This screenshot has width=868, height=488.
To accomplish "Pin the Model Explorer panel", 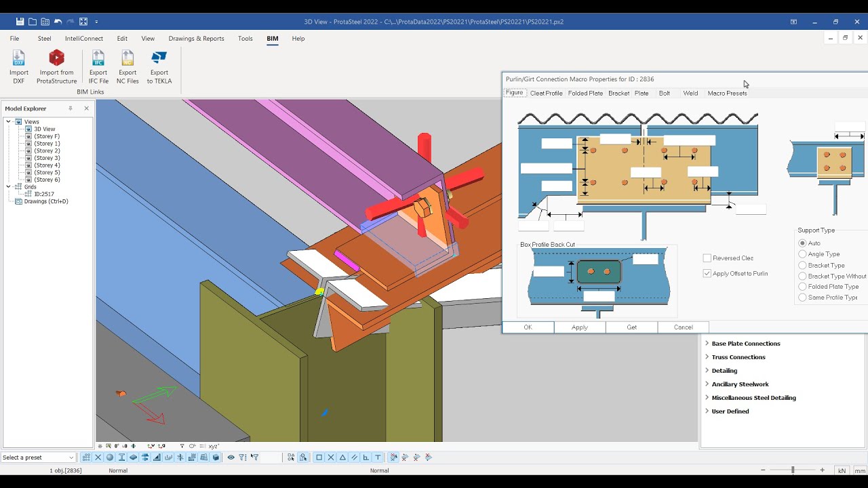I will click(x=71, y=108).
